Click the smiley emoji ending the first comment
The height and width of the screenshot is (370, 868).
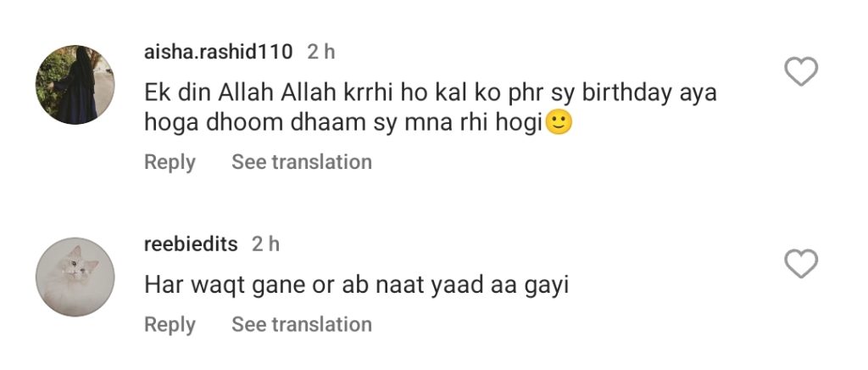pyautogui.click(x=559, y=123)
